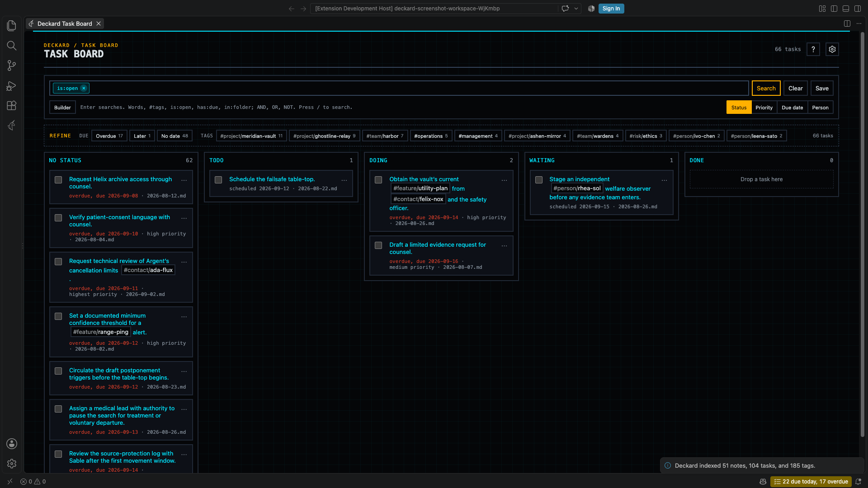
Task: Open more menu for Obtain the vault's current task
Action: 504,180
